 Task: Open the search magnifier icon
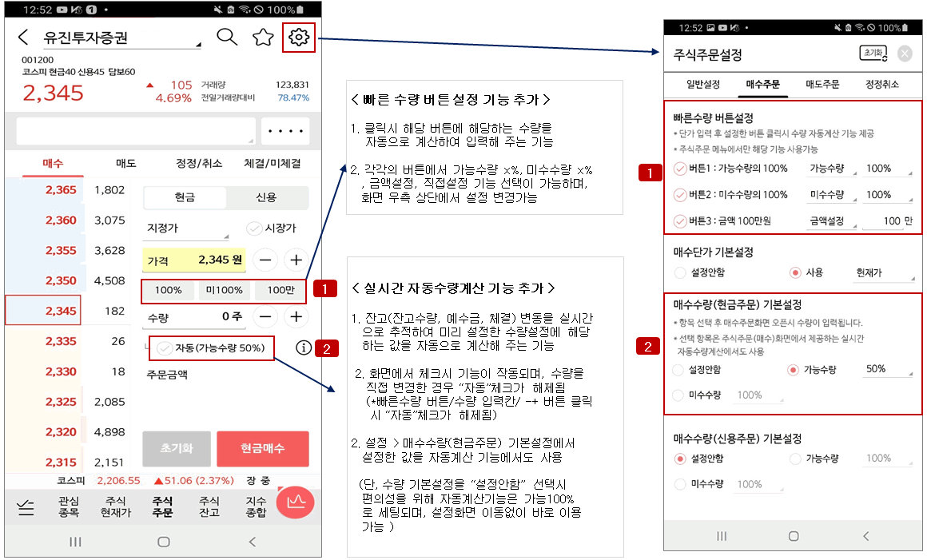(x=227, y=37)
